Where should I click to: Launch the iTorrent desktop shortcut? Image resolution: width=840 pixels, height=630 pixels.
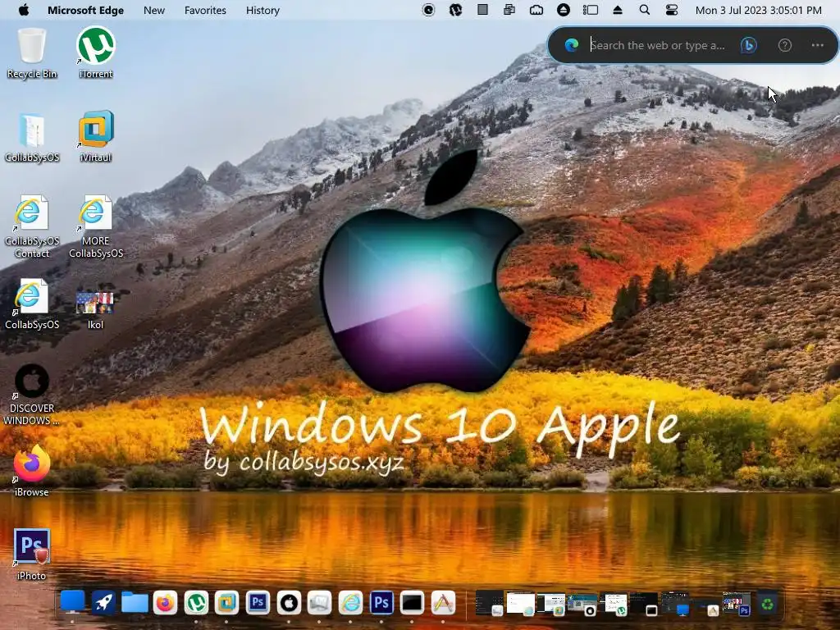pos(96,53)
